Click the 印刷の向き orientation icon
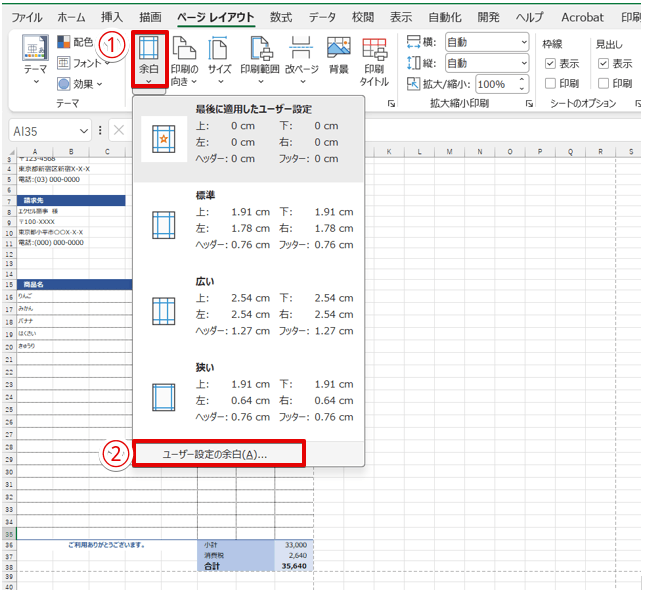 coord(184,62)
